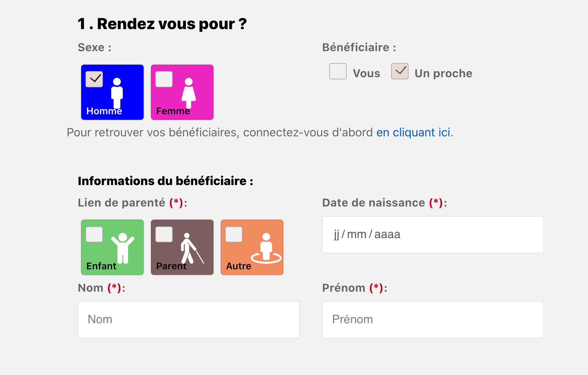Image resolution: width=588 pixels, height=375 pixels.
Task: Select the Homme label text
Action: click(x=104, y=111)
